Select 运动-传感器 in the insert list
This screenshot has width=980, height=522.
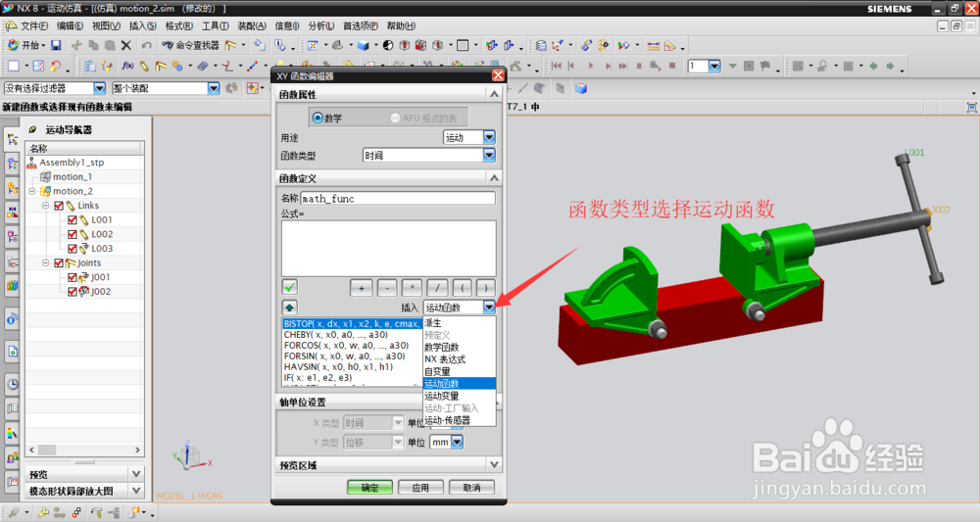pos(460,420)
